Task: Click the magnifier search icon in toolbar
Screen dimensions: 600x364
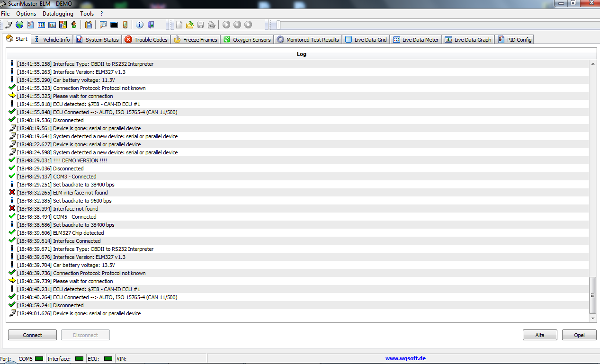Action: click(x=103, y=25)
